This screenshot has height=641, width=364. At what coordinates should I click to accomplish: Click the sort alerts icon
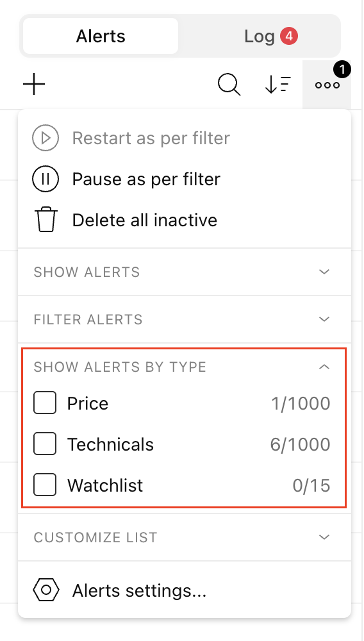click(277, 85)
